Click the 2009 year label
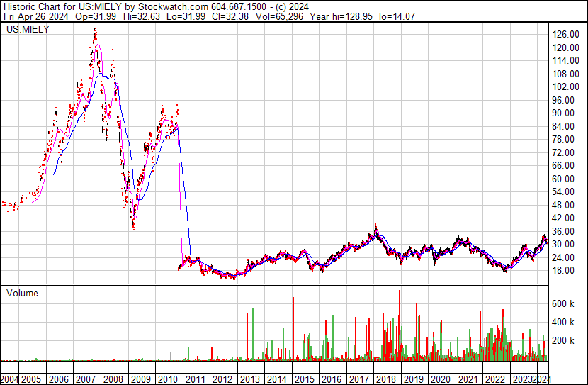 [x=141, y=379]
